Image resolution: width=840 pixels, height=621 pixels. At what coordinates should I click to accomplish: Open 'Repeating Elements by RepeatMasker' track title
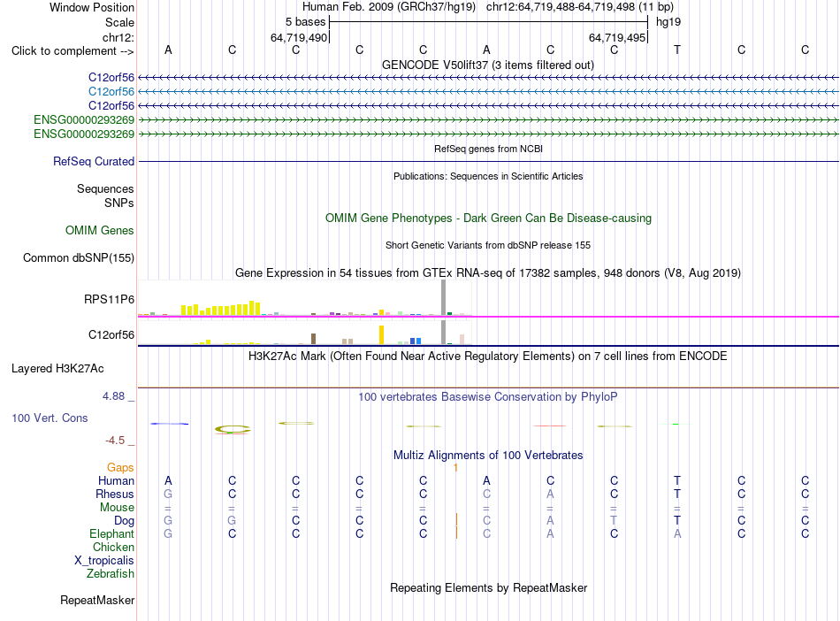click(x=488, y=587)
